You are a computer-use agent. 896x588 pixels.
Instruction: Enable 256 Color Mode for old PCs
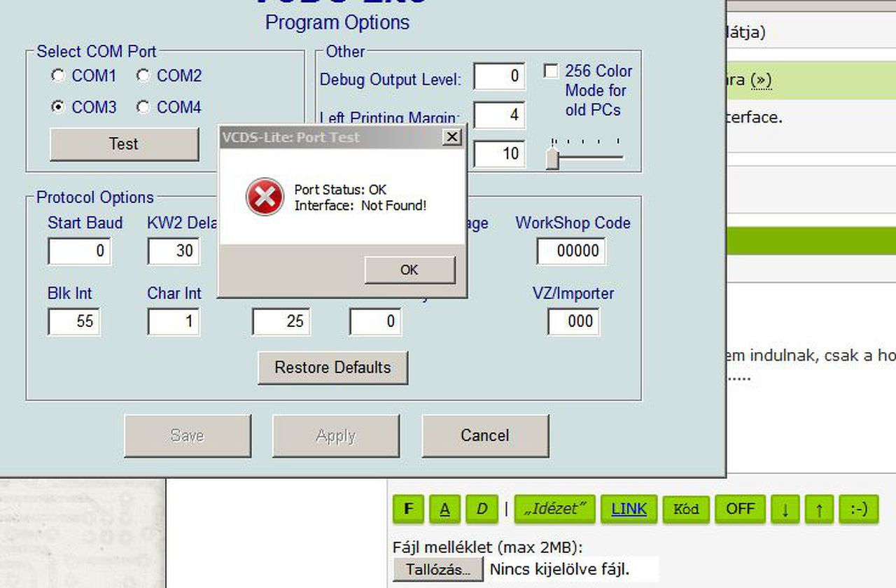(x=552, y=71)
